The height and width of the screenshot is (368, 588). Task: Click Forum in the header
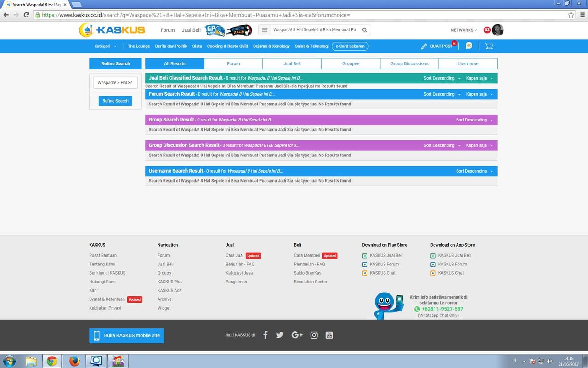point(168,30)
